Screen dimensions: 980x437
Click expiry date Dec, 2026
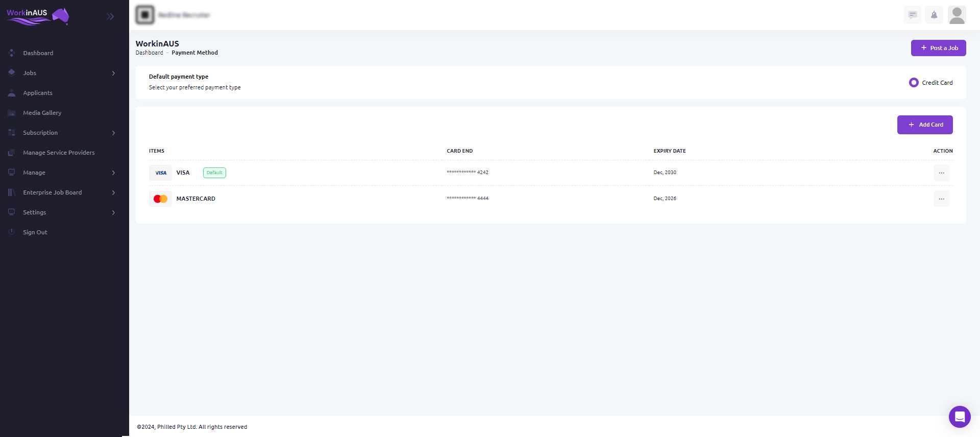pyautogui.click(x=665, y=199)
